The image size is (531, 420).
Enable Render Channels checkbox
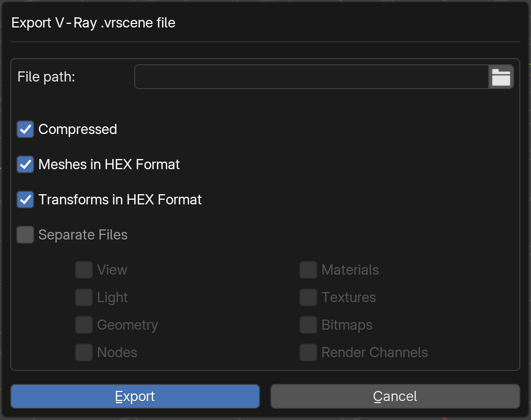click(308, 353)
